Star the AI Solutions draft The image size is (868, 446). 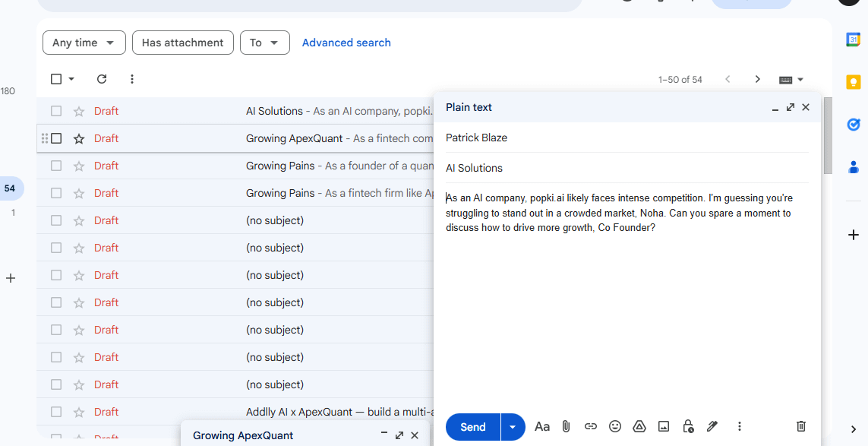[x=79, y=112]
